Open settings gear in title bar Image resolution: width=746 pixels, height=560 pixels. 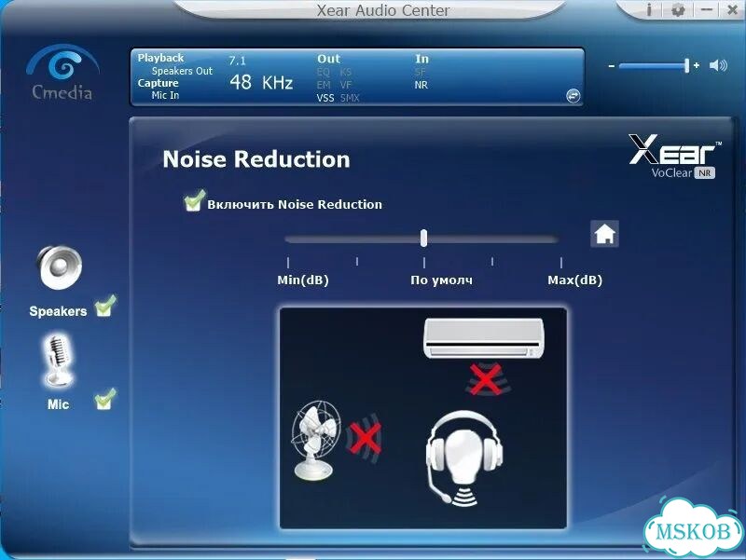(x=678, y=9)
